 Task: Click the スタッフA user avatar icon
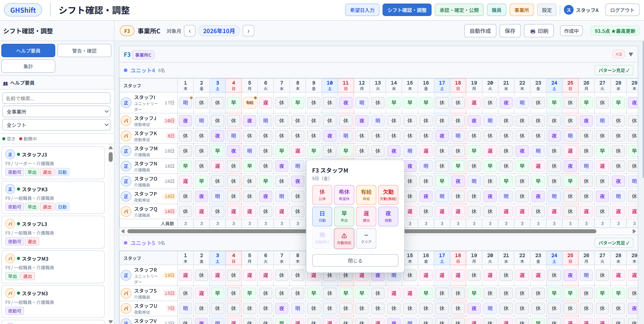pyautogui.click(x=568, y=10)
